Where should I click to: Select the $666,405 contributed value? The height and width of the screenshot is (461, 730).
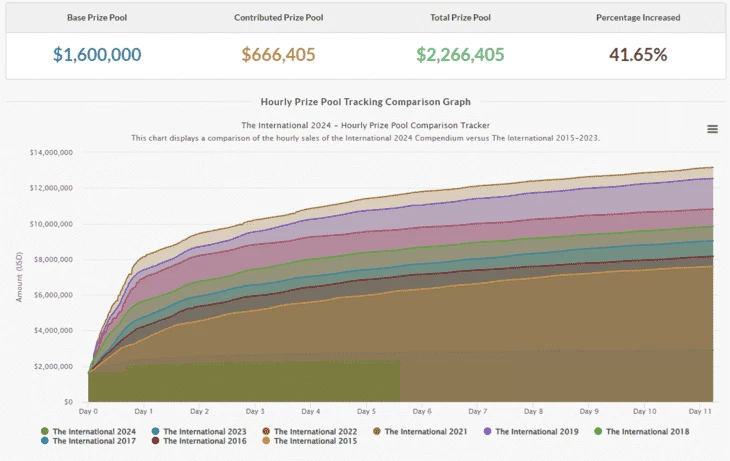(278, 54)
